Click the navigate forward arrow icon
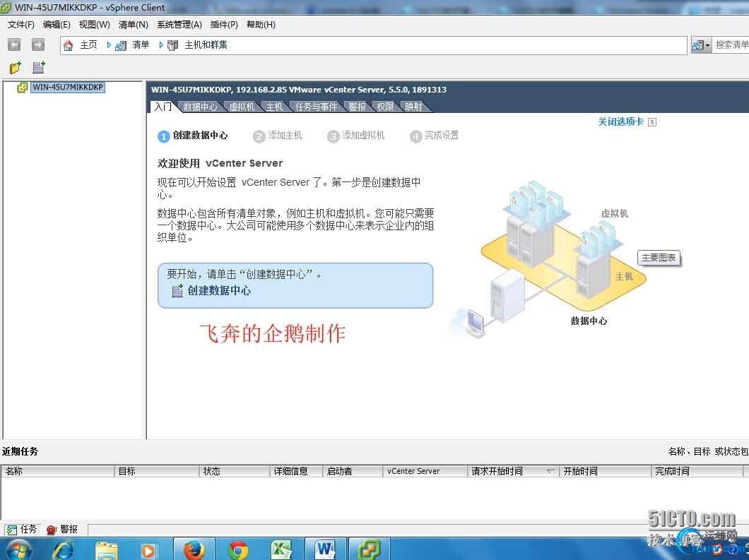 pyautogui.click(x=37, y=44)
